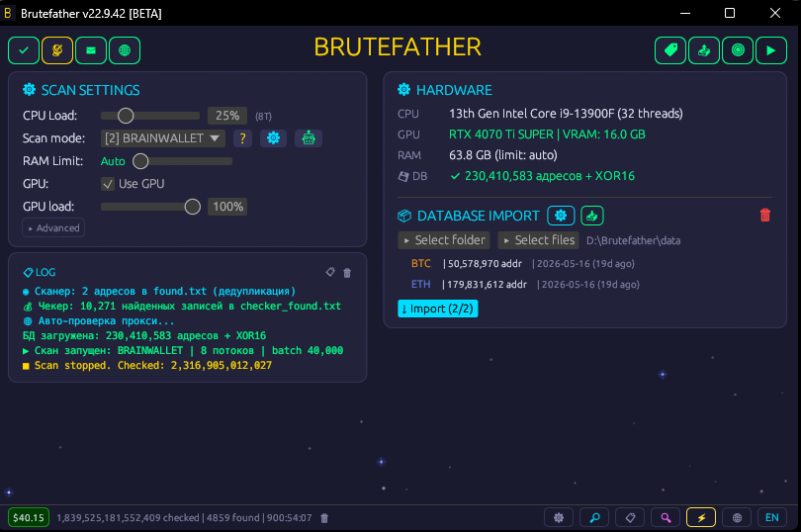Viewport: 801px width, 532px height.
Task: Click the tag icon in the LOG header
Action: click(330, 272)
